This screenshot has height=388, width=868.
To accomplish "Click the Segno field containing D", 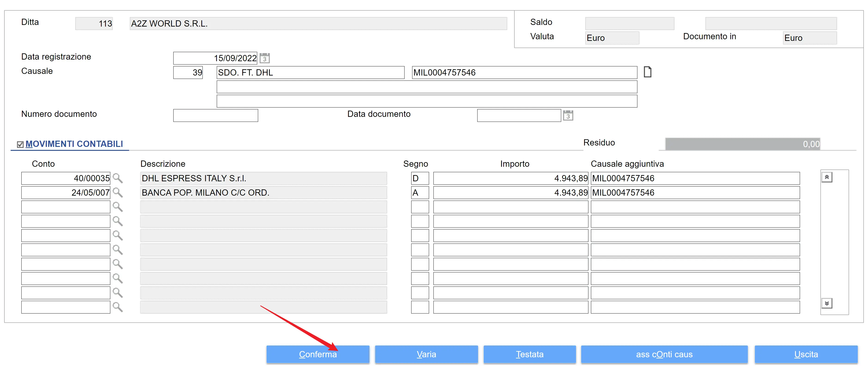I will pos(420,178).
